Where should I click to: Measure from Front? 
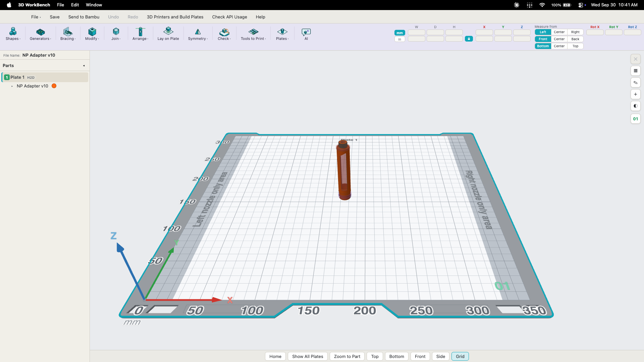543,39
